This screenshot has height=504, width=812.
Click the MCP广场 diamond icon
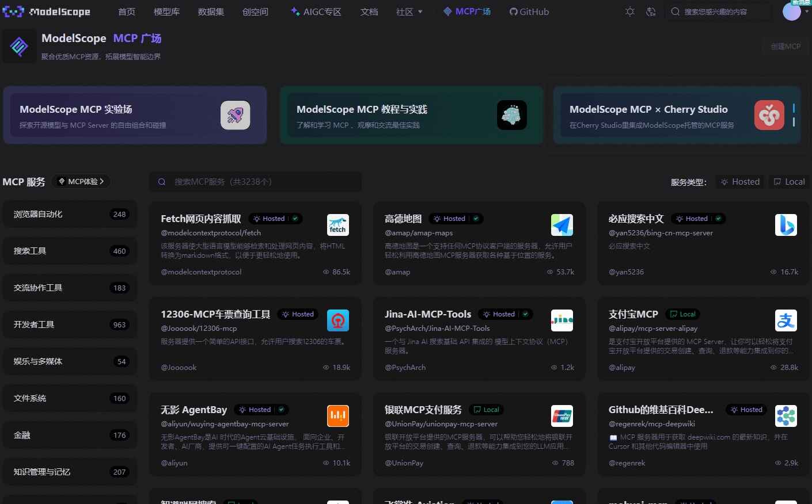(x=447, y=12)
